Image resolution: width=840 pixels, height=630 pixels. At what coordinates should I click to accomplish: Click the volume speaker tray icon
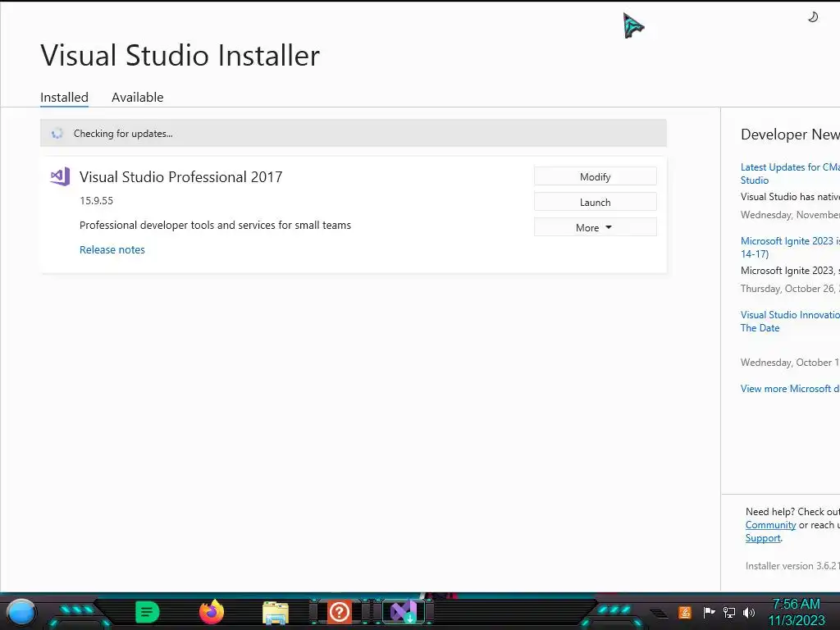[749, 612]
